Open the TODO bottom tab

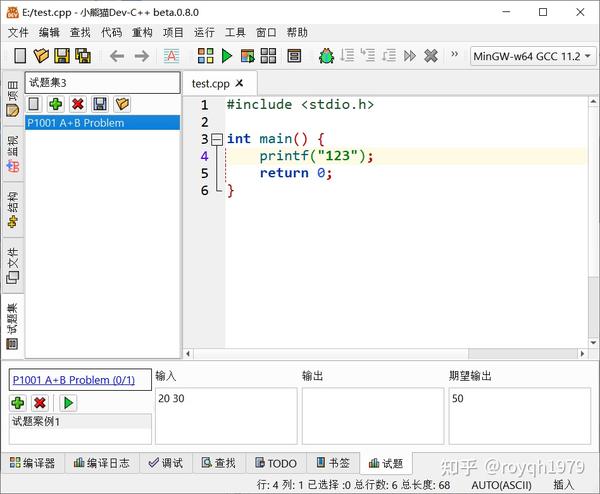coord(276,463)
